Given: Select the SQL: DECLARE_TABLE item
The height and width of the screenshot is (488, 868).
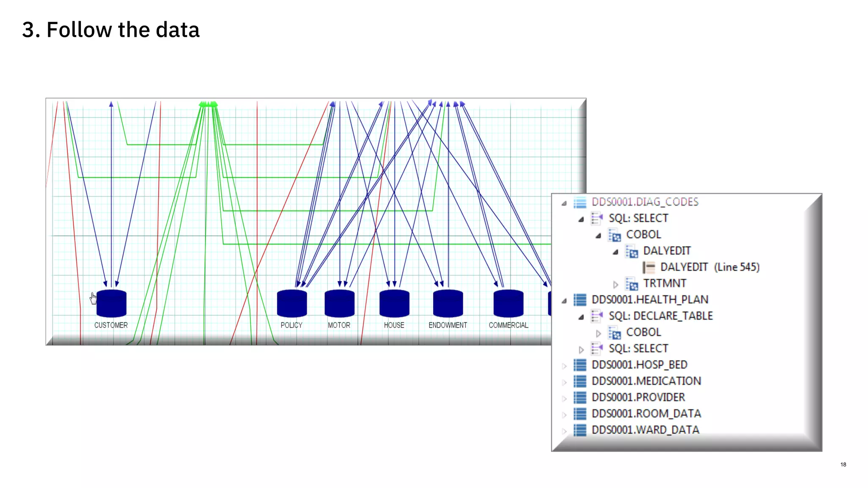Looking at the screenshot, I should 660,316.
